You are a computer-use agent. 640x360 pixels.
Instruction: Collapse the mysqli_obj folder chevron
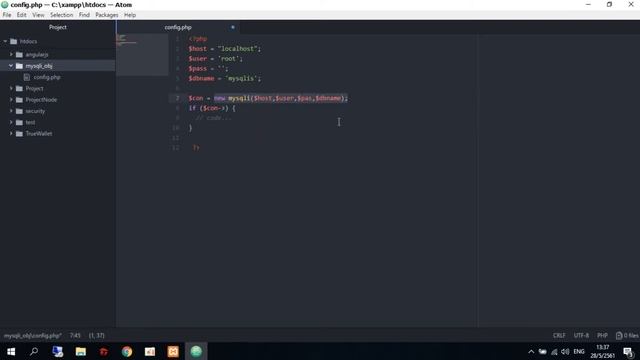[x=11, y=66]
